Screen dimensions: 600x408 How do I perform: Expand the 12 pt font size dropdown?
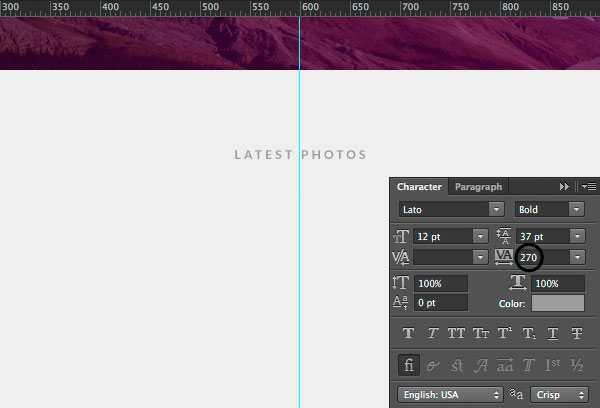tap(480, 236)
